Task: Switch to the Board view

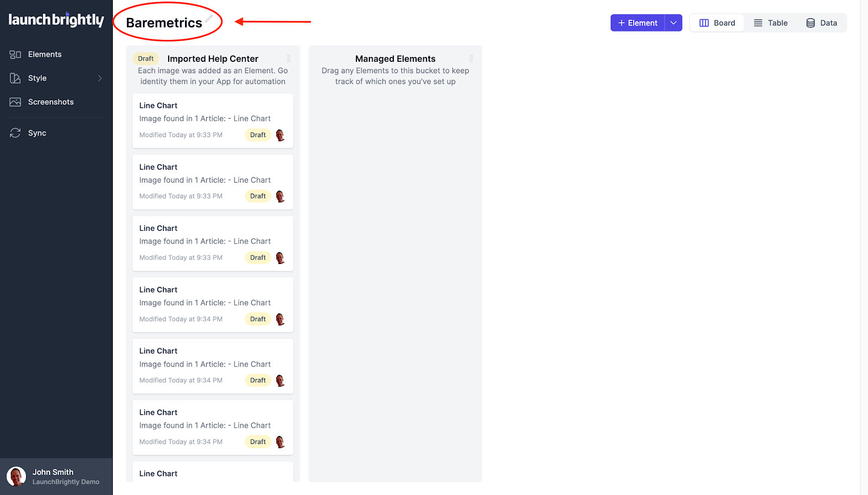Action: click(717, 23)
